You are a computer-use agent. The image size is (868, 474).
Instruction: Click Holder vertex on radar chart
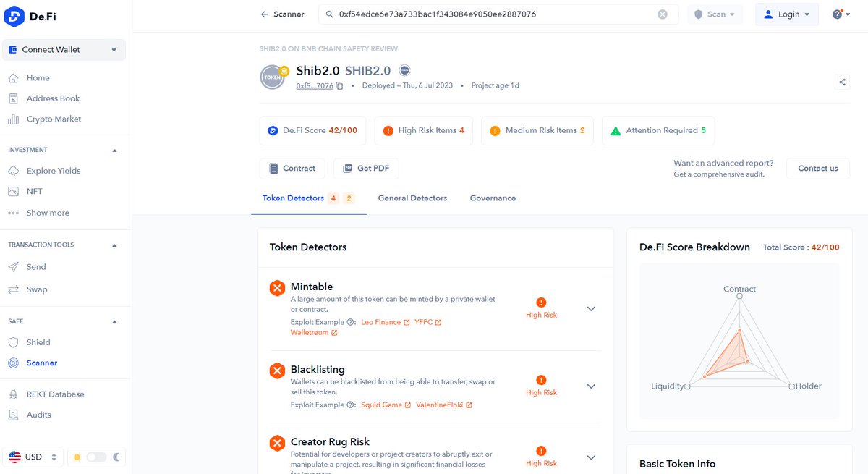click(x=792, y=386)
